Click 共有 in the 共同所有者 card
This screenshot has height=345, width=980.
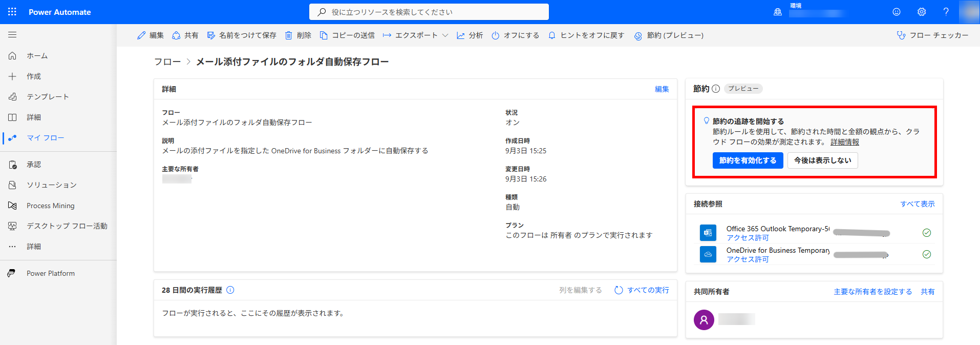[x=928, y=292]
